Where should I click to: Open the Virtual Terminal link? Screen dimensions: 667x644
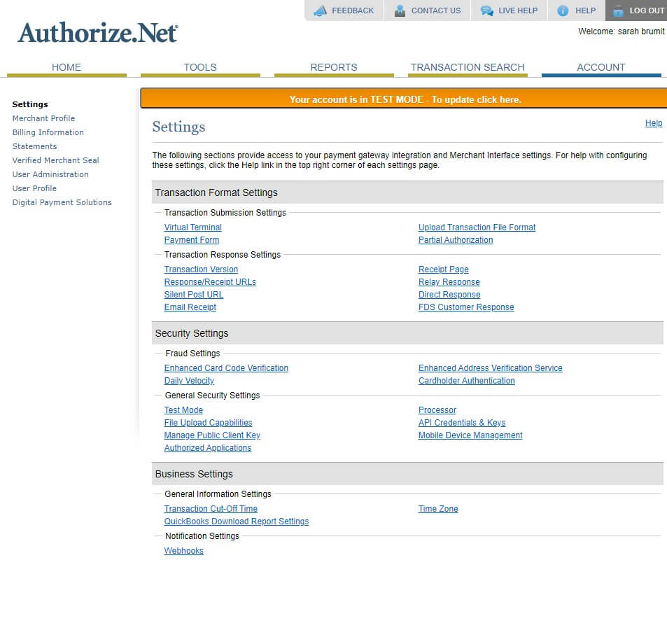[192, 227]
